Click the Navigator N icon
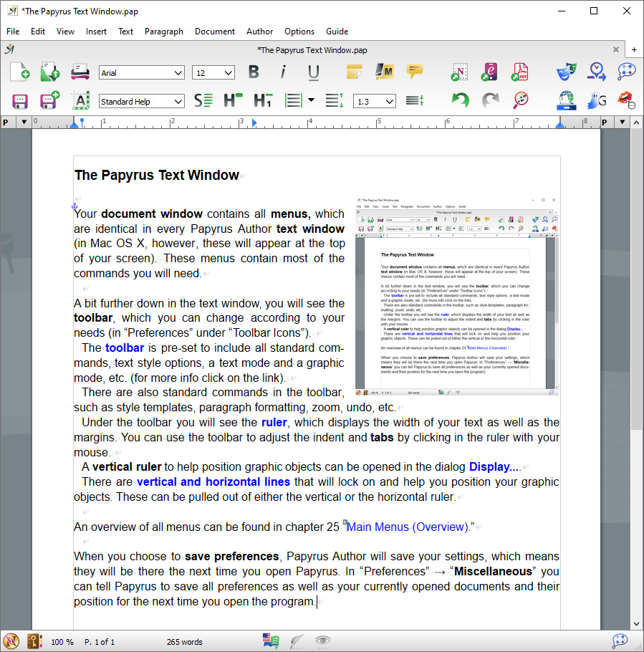The image size is (644, 652). pos(459,72)
